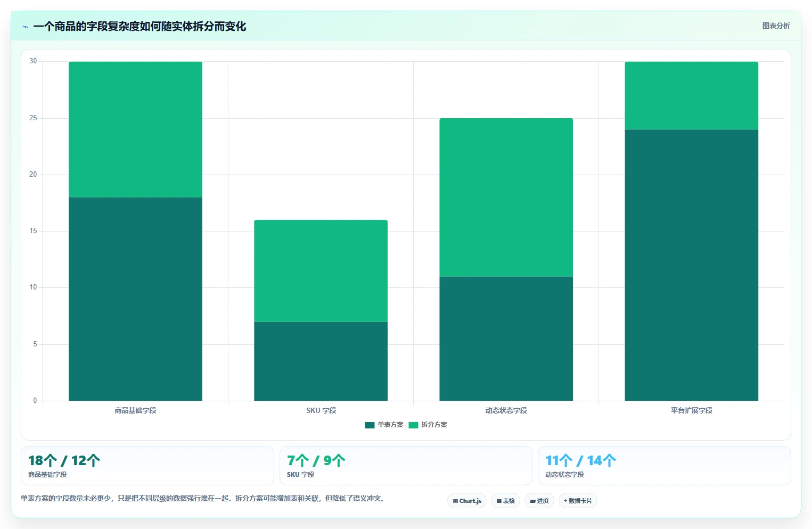Click the 商品基础字段 x-axis label
Screen dimensions: 812x529
click(x=135, y=410)
